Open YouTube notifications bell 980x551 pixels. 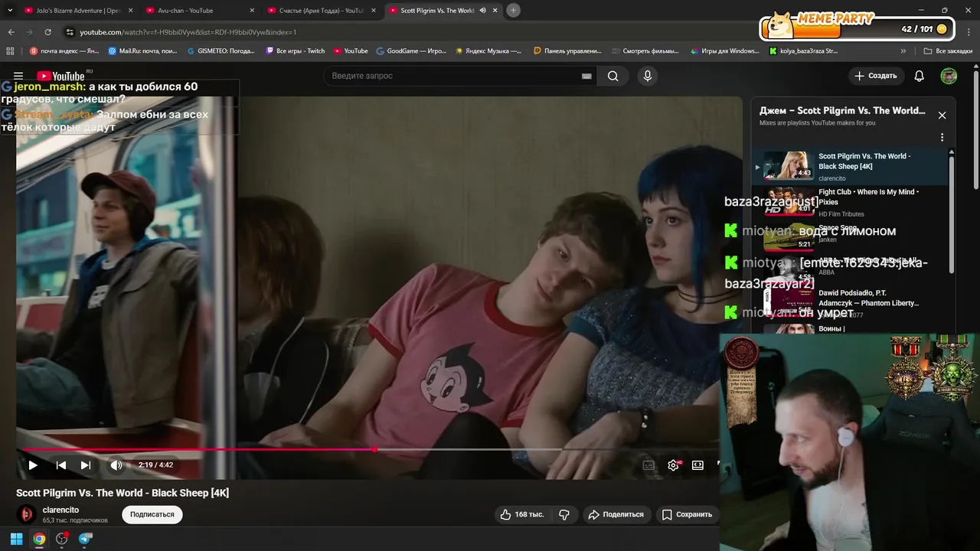920,76
